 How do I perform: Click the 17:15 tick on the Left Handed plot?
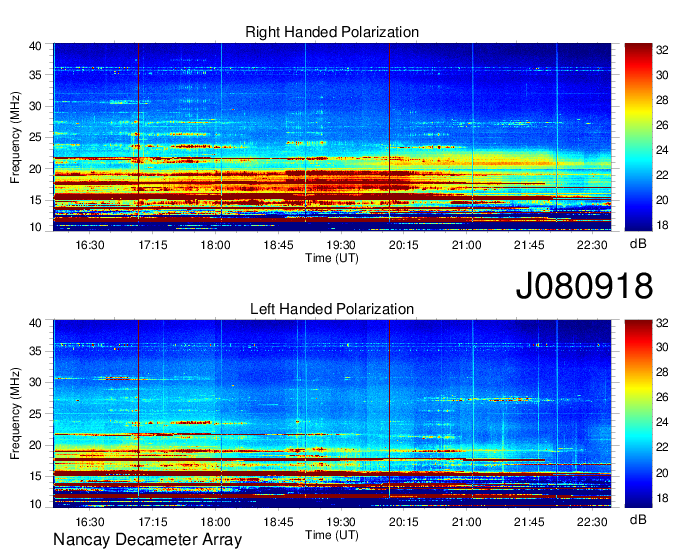click(x=153, y=522)
